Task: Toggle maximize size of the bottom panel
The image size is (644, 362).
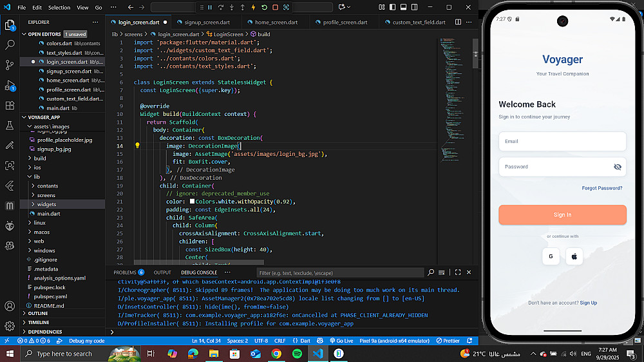Action: click(457, 272)
